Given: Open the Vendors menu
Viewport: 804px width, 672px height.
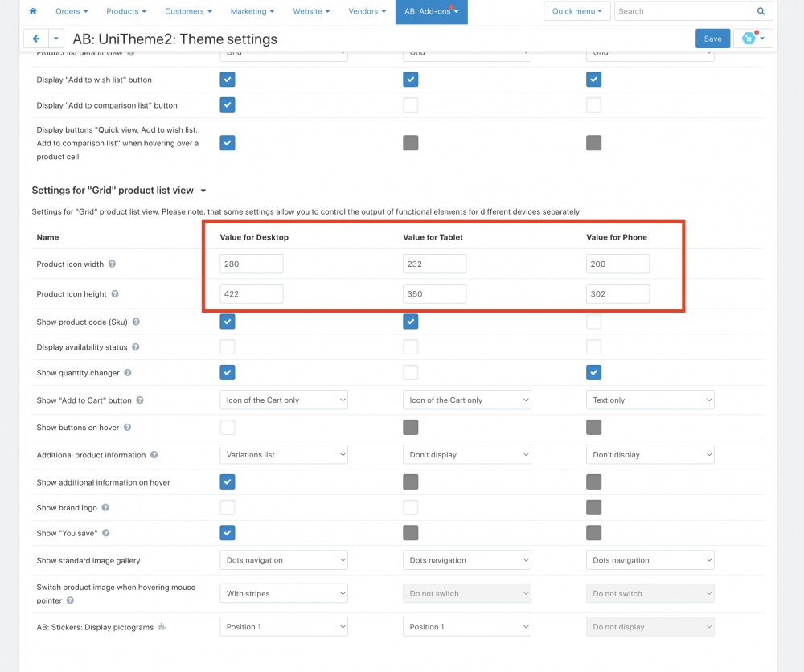Looking at the screenshot, I should (x=367, y=11).
